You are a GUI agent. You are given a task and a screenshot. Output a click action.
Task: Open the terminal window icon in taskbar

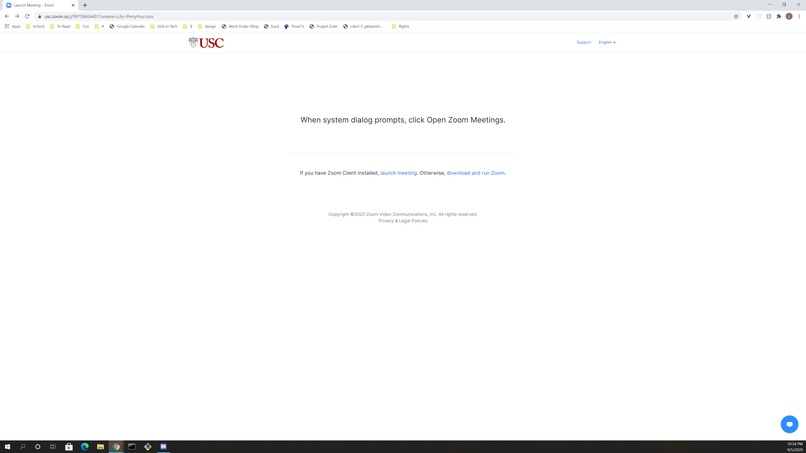click(132, 447)
